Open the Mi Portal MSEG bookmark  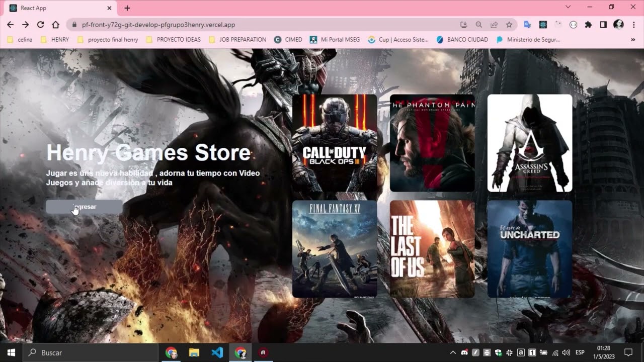click(335, 39)
